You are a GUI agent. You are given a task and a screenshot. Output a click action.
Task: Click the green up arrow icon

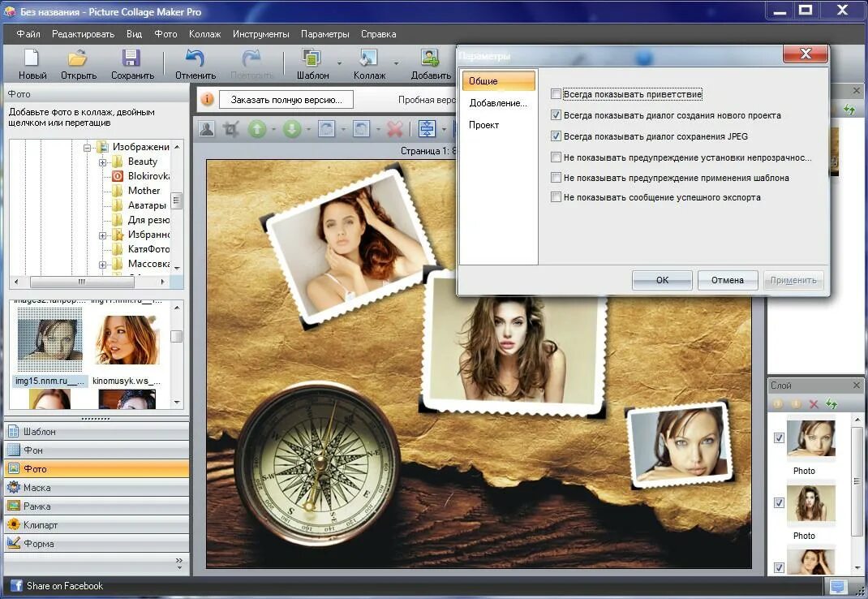tap(257, 129)
